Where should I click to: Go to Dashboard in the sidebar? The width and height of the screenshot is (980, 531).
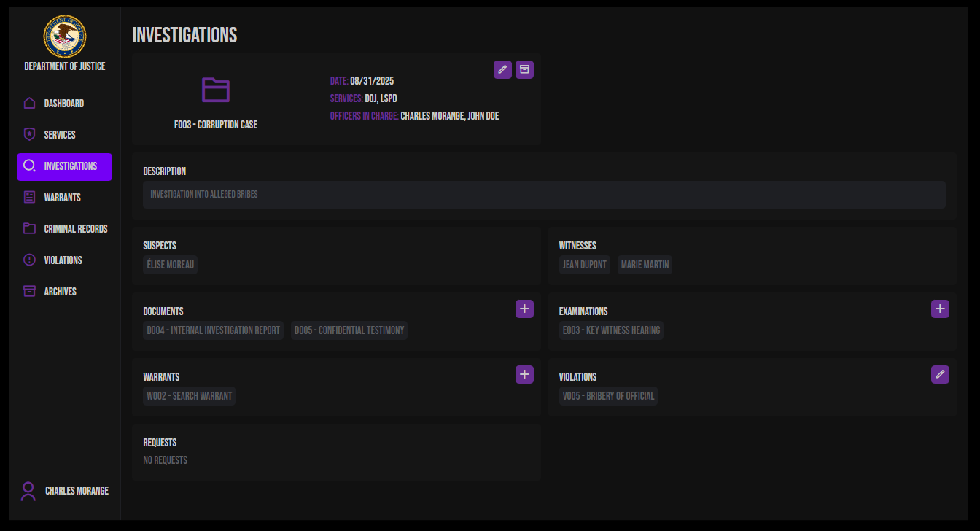point(64,104)
